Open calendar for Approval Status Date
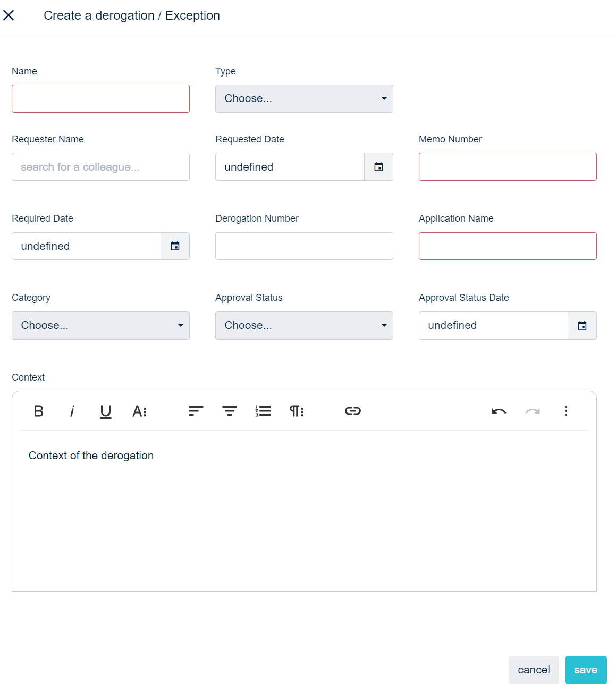This screenshot has height=691, width=616. [582, 325]
